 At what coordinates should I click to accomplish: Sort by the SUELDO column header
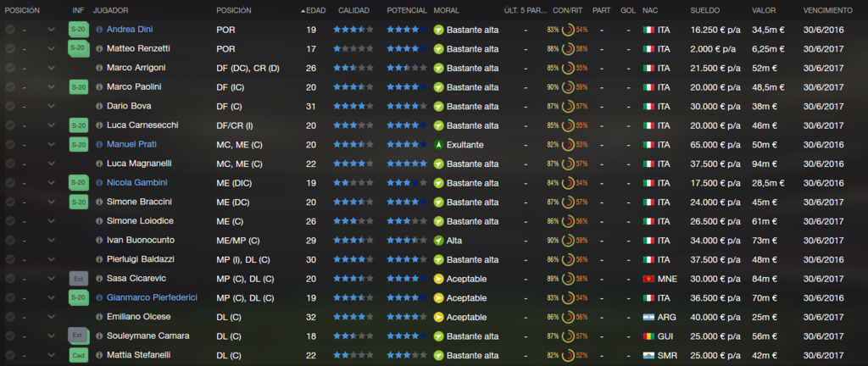(704, 10)
